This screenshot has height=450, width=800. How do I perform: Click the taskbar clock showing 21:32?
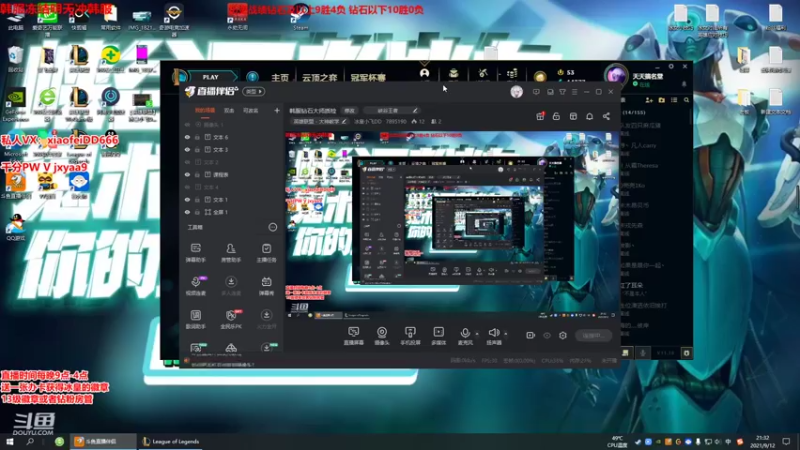pos(762,442)
